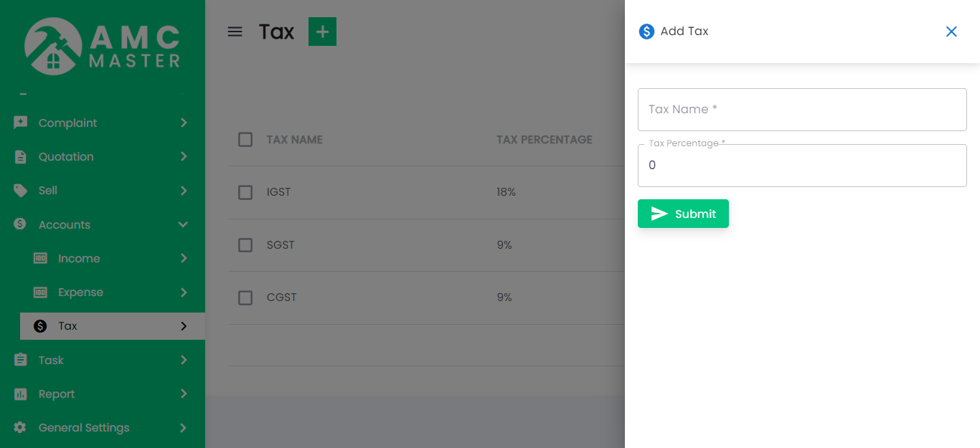The width and height of the screenshot is (980, 448).
Task: Open the Income menu item
Action: [77, 258]
